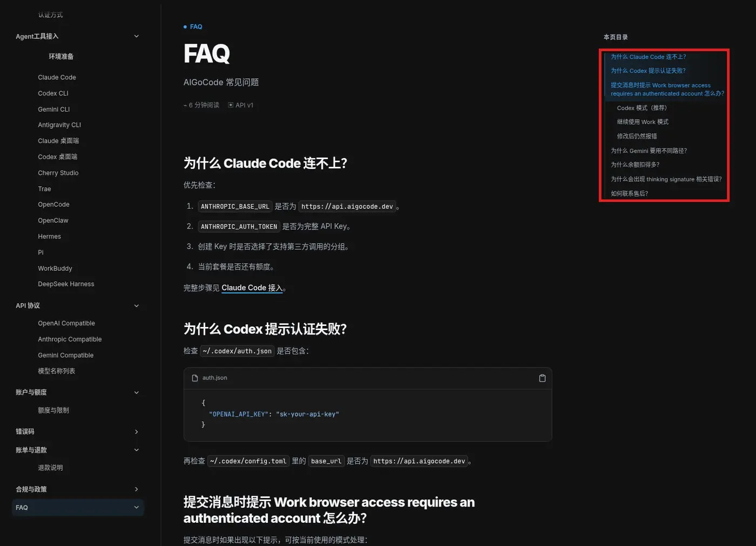Select OpenClaw in the sidebar
The image size is (756, 546).
pyautogui.click(x=53, y=221)
